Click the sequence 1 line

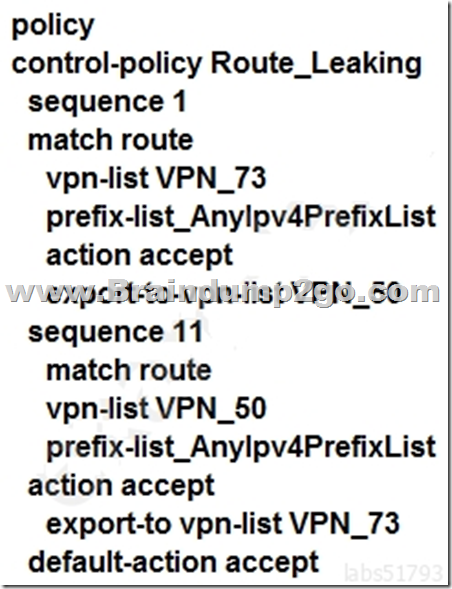tap(107, 102)
